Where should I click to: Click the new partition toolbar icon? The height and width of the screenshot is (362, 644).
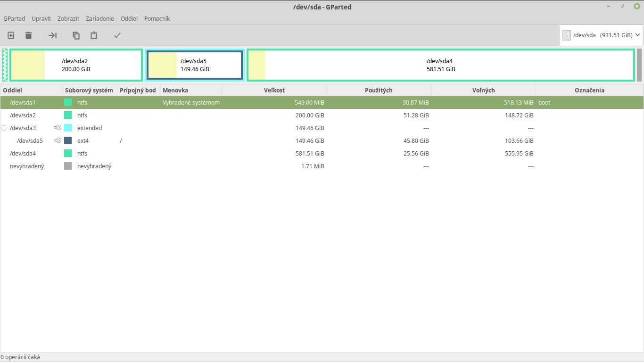[11, 35]
